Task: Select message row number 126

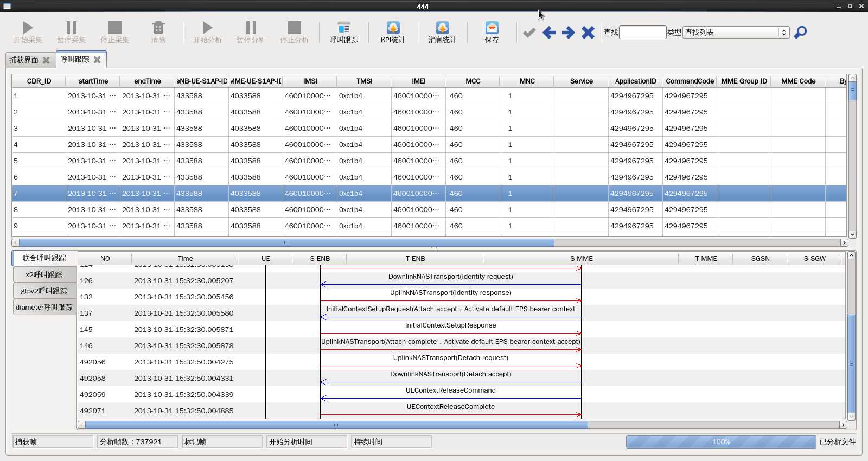Action: [x=461, y=280]
